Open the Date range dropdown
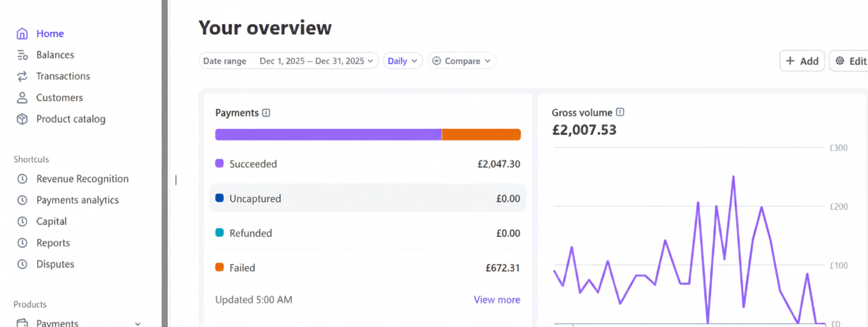 (x=288, y=61)
